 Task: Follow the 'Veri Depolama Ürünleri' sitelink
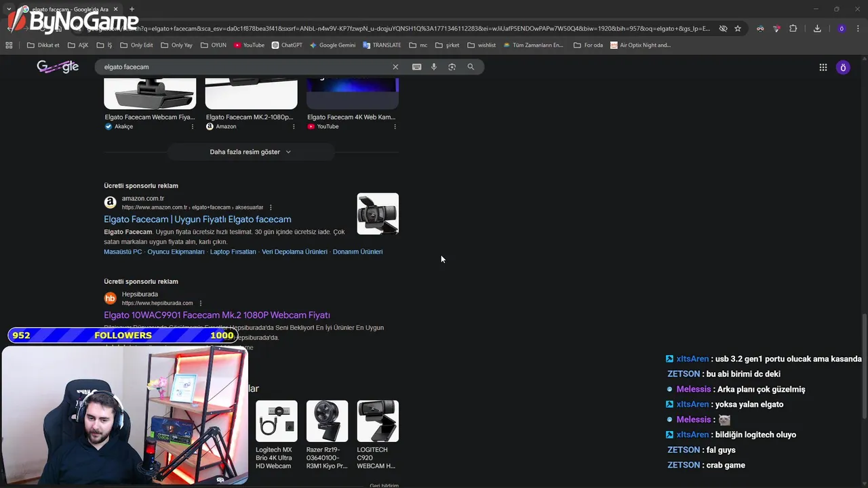[x=294, y=251]
